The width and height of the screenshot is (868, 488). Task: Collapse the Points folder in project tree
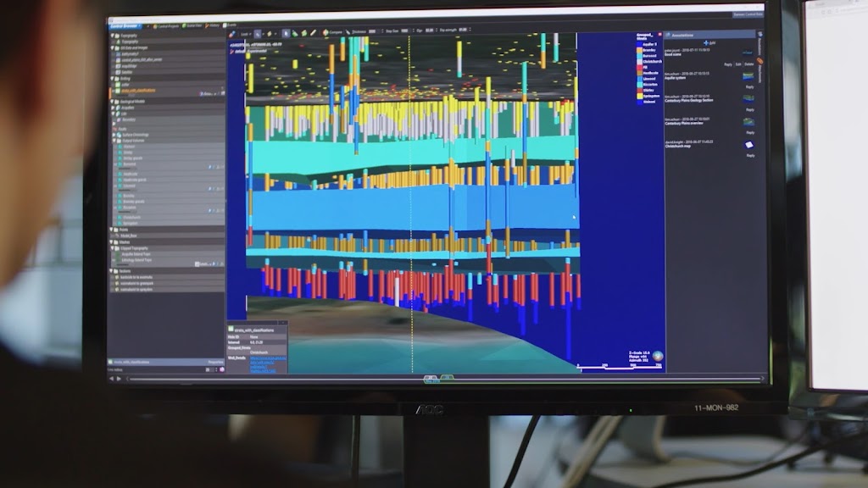coord(111,230)
